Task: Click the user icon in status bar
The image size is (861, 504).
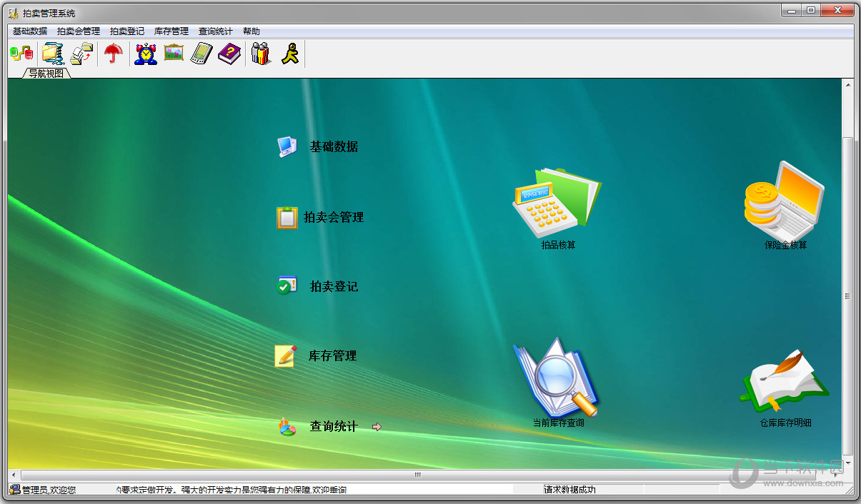Action: click(x=14, y=490)
